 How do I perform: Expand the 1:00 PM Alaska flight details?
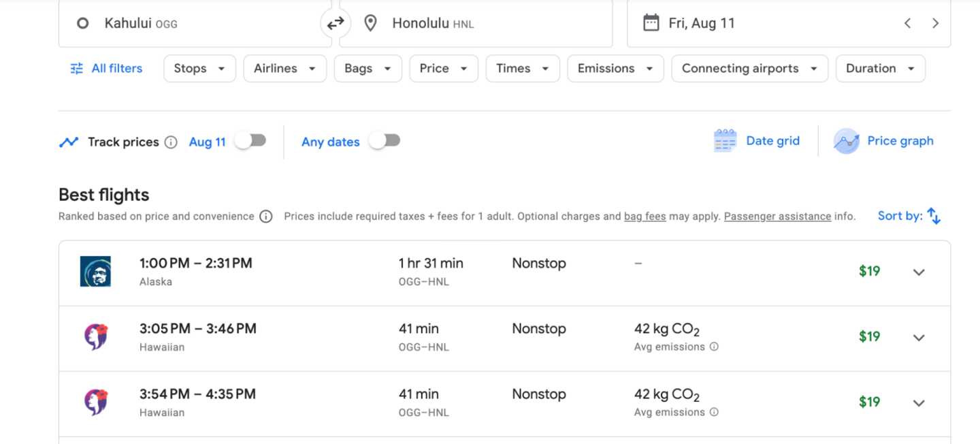pos(919,272)
